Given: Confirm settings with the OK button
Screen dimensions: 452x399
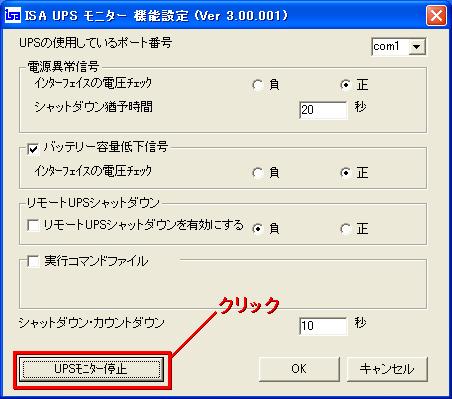Looking at the screenshot, I should tap(299, 369).
